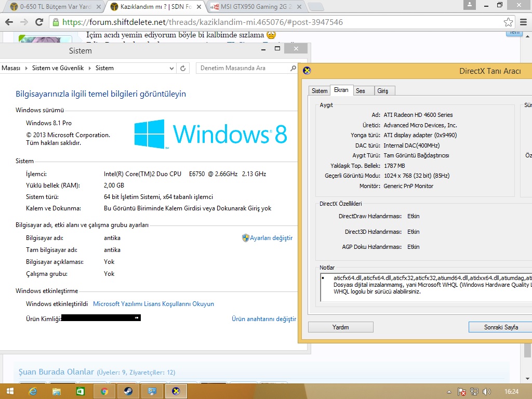Click the Windows Start button
Image resolution: width=532 pixels, height=399 pixels.
click(10, 391)
